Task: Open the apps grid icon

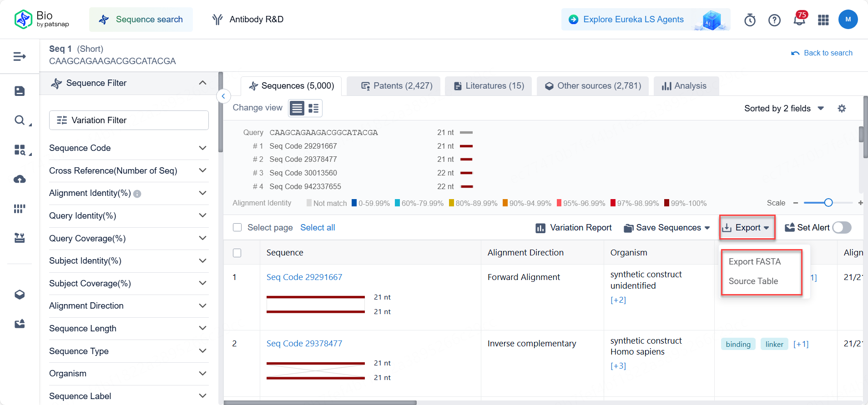Action: pos(823,20)
